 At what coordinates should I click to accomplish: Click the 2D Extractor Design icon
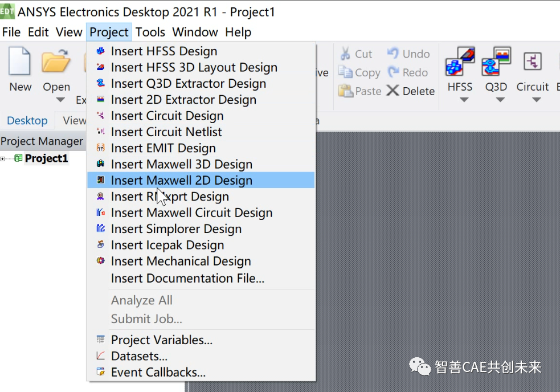(x=101, y=99)
